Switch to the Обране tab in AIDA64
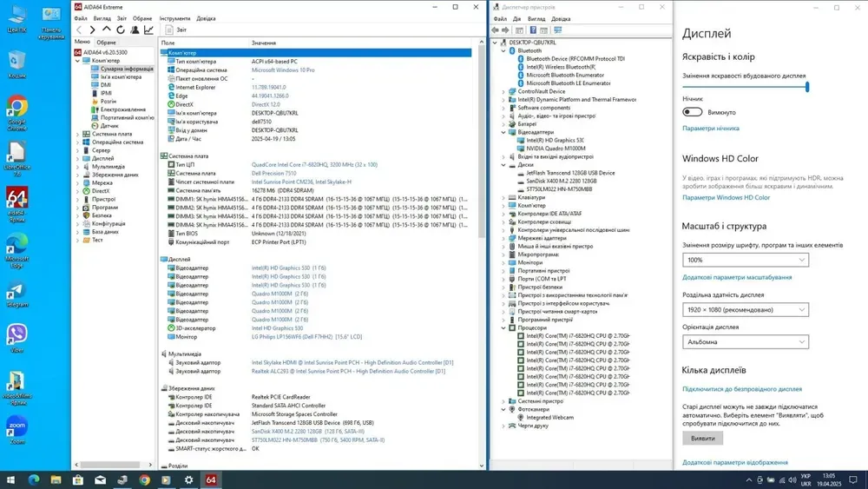 point(107,42)
